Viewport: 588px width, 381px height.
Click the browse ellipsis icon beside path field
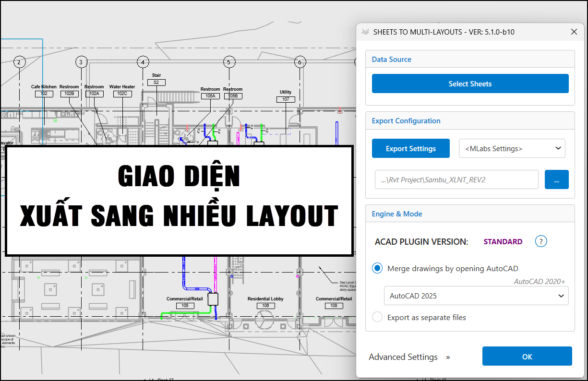(556, 179)
